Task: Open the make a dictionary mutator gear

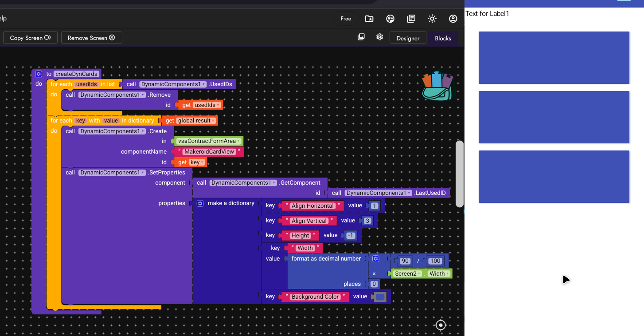Action: [200, 203]
